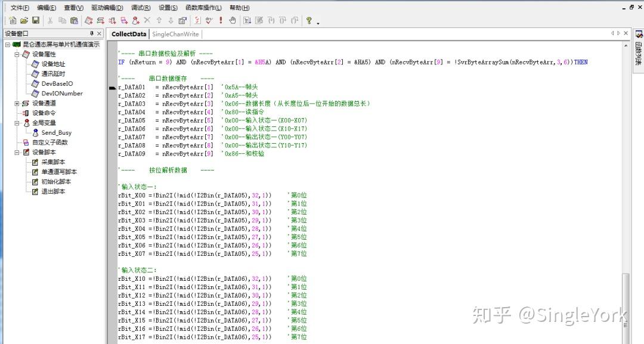Close the 设备窗口 panel

tap(99, 33)
